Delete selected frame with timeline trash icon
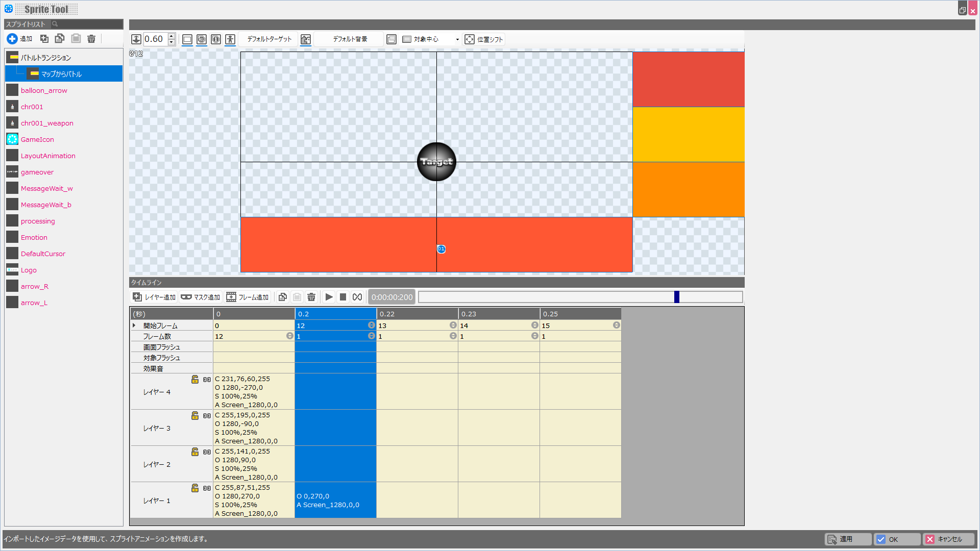This screenshot has width=980, height=551. [311, 297]
